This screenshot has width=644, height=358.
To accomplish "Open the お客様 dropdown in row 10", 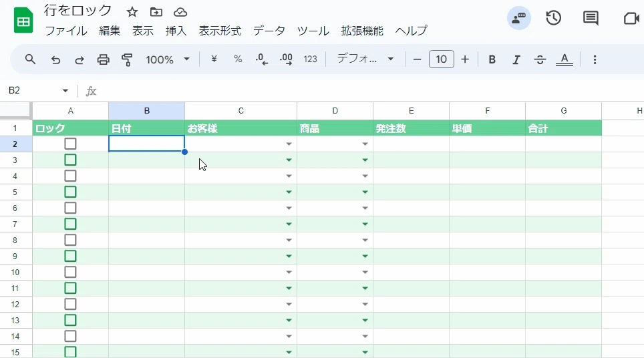I will click(289, 273).
